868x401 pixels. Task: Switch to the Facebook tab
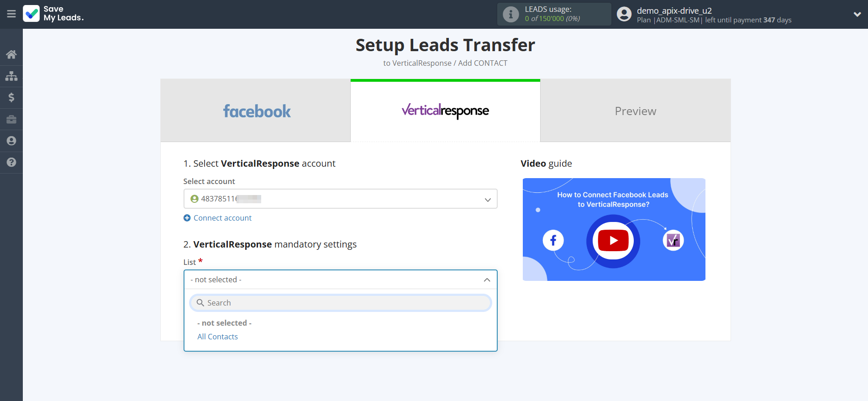256,111
